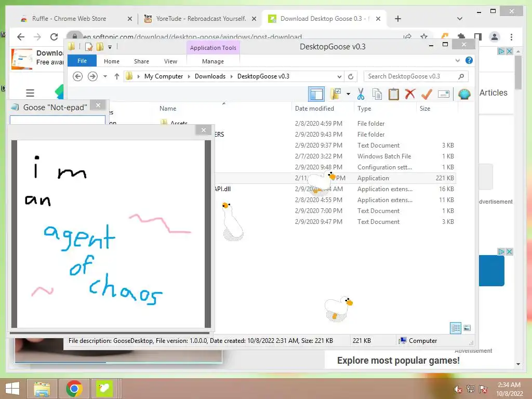Image resolution: width=532 pixels, height=399 pixels.
Task: Click the magnifier icon in Explorer search box
Action: click(461, 76)
